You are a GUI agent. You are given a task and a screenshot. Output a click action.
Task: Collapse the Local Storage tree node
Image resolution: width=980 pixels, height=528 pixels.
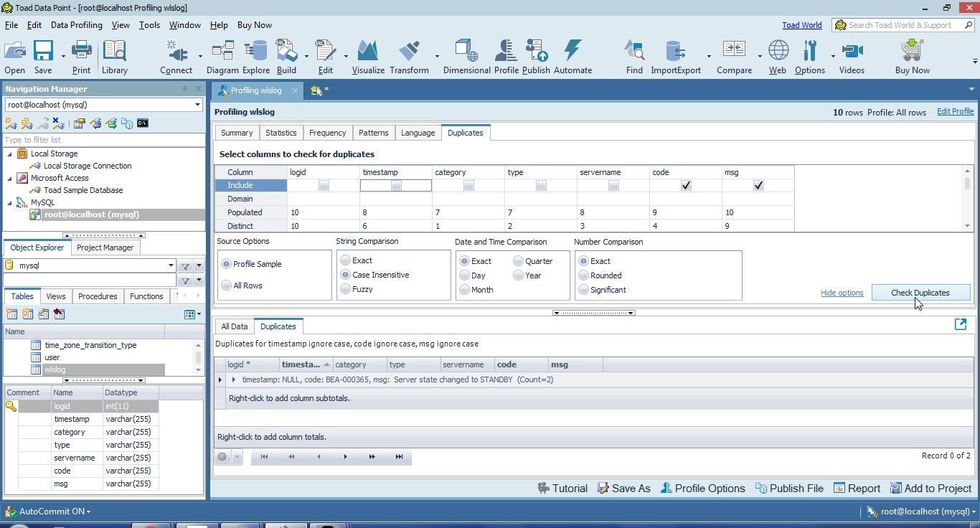click(10, 154)
